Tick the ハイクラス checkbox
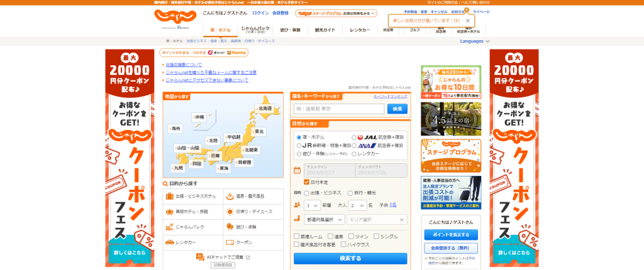The image size is (644, 270). click(343, 244)
